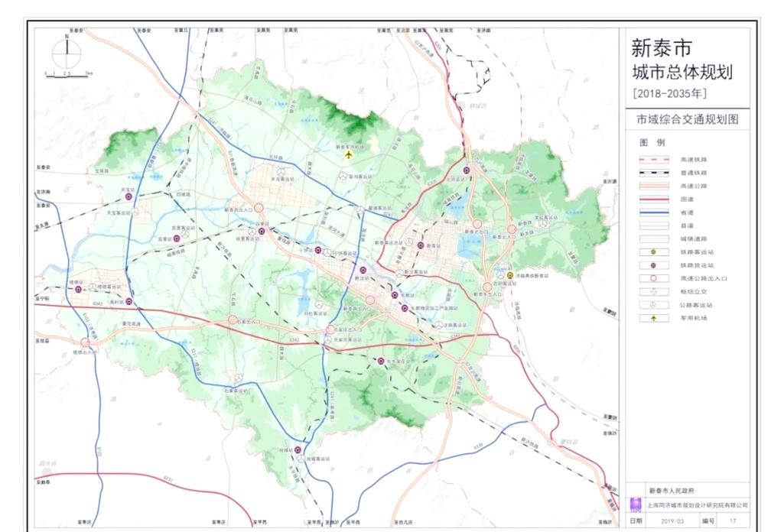Click the purple freight station marker labeled 天宝站
This screenshot has width=784, height=532.
[128, 196]
